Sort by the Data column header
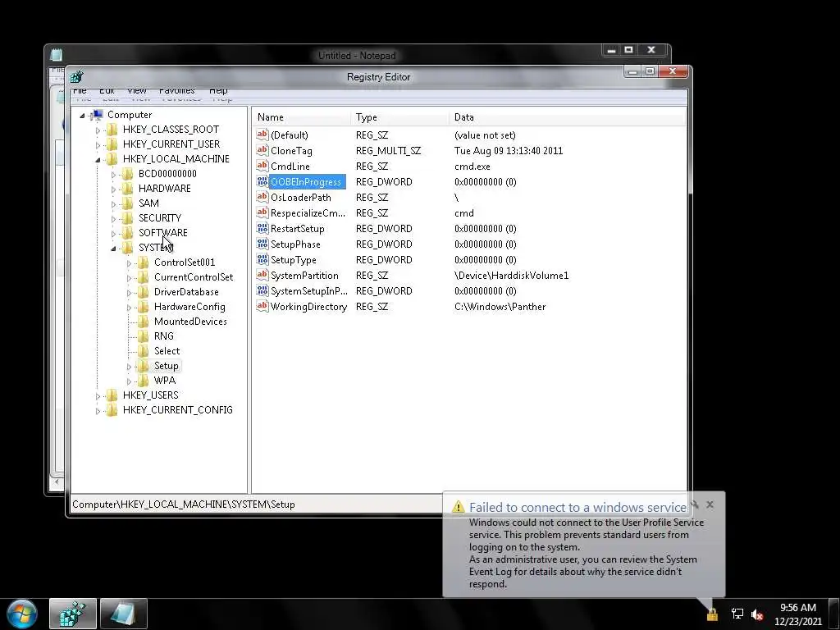Screen dimensions: 840x630 click(568, 116)
